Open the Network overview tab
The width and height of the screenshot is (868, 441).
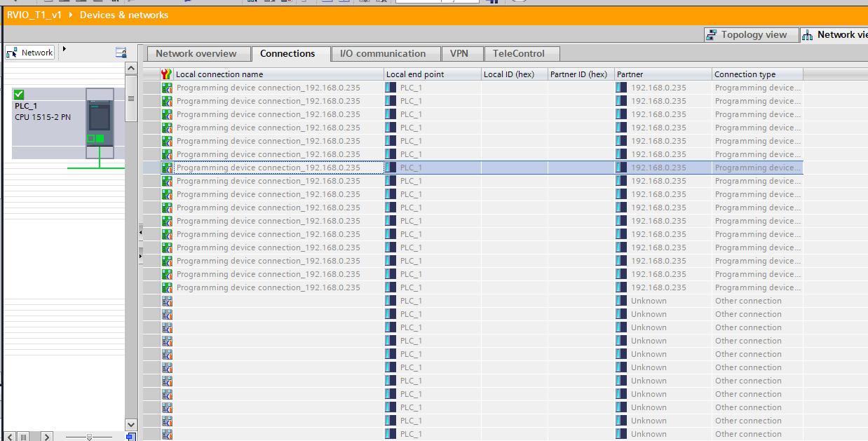point(196,54)
